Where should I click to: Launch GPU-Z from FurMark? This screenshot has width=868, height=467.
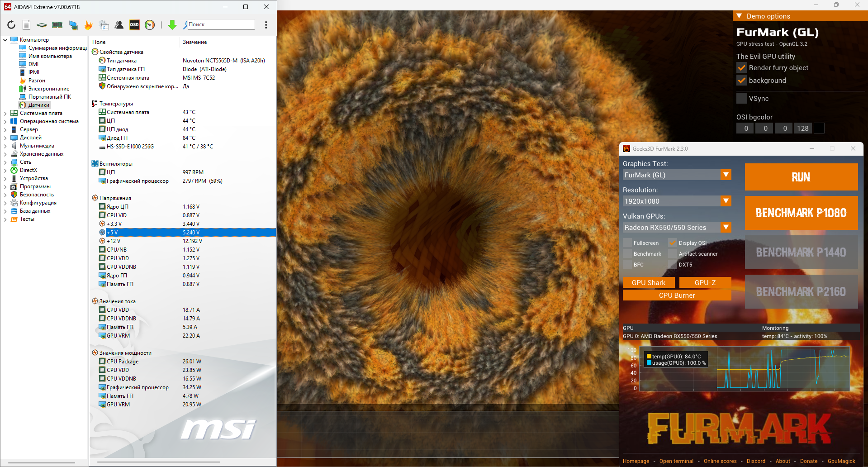705,282
